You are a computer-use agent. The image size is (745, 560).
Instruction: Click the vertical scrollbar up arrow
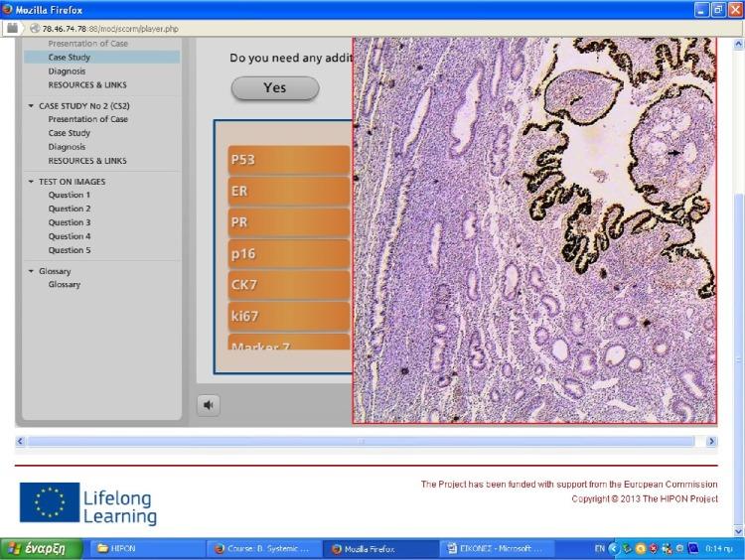point(739,44)
